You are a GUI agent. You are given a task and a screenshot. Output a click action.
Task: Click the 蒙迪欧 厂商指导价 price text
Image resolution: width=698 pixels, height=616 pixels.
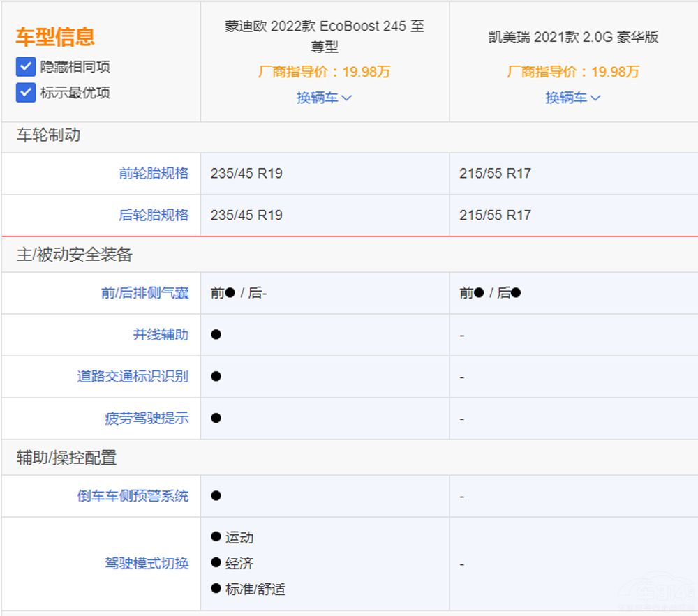coord(324,72)
